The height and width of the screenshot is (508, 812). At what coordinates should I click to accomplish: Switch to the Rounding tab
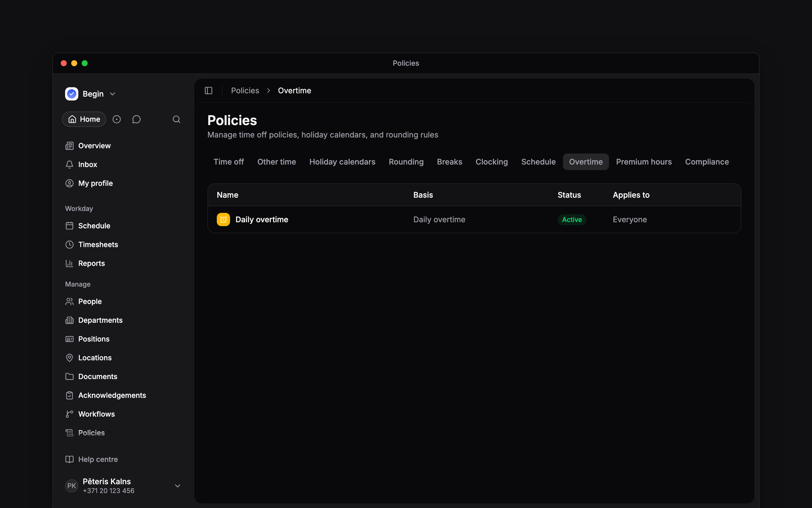pyautogui.click(x=406, y=162)
